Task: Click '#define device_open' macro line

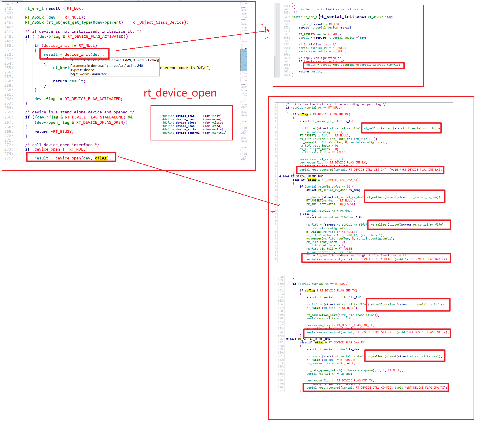Action: pyautogui.click(x=192, y=119)
